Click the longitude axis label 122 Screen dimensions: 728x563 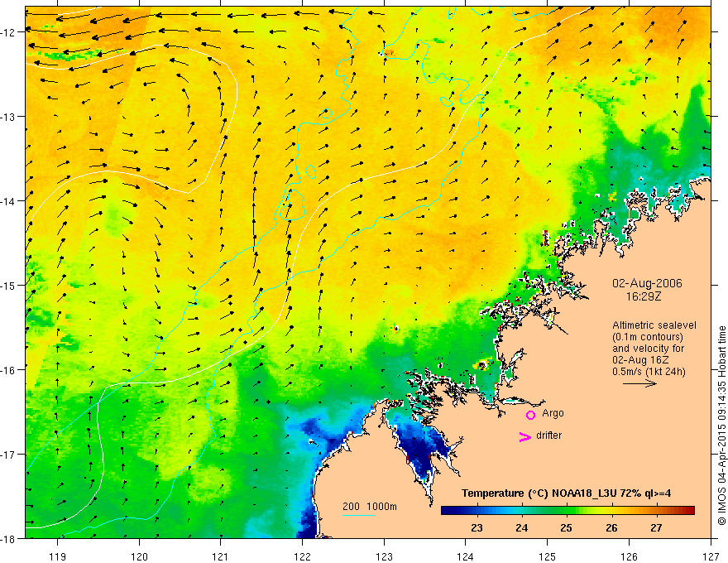pyautogui.click(x=302, y=556)
